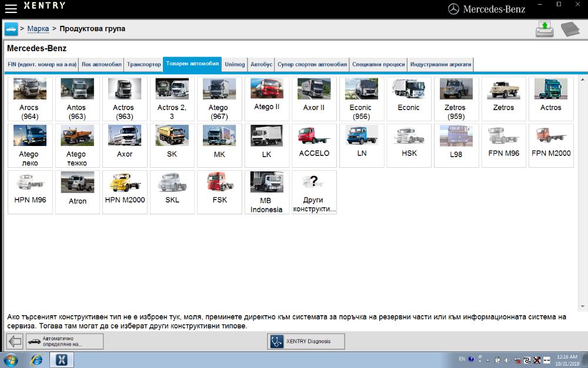Select the L98 truck model

(x=456, y=145)
